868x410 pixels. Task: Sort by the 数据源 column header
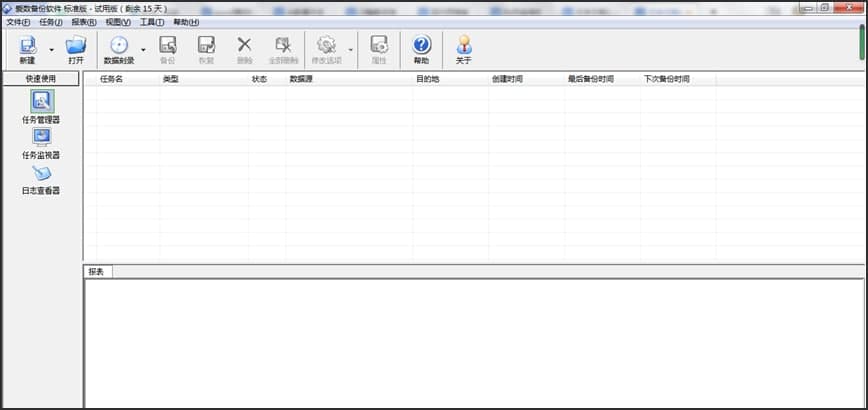(349, 79)
